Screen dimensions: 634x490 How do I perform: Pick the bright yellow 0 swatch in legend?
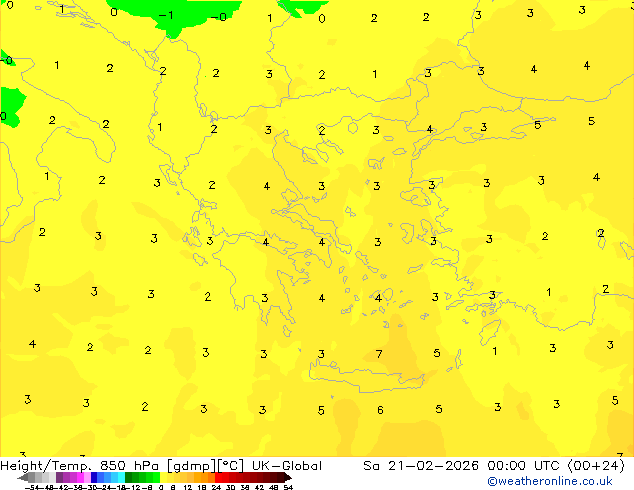(163, 477)
